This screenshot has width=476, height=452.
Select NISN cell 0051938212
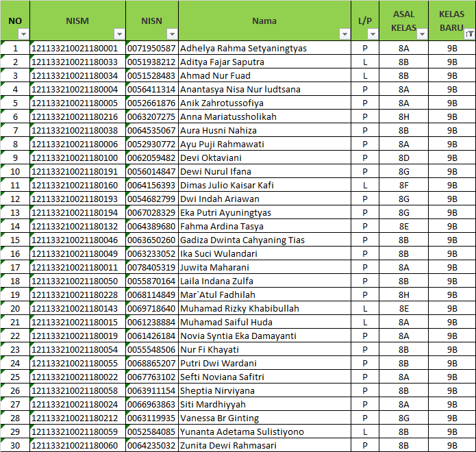151,62
